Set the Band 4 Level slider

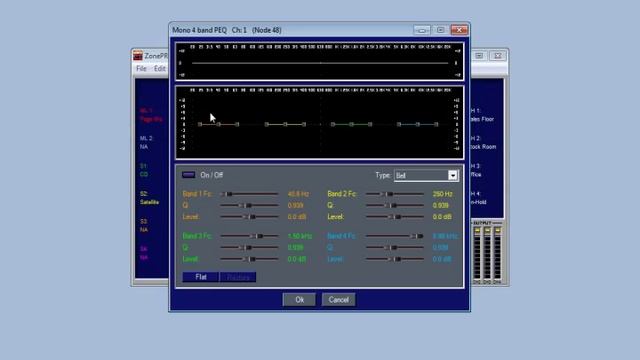(394, 259)
